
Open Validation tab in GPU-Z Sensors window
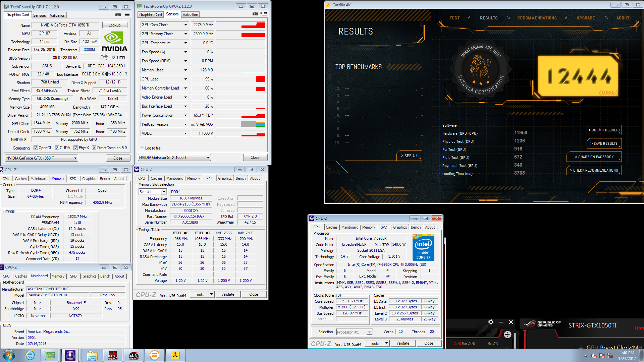(190, 15)
